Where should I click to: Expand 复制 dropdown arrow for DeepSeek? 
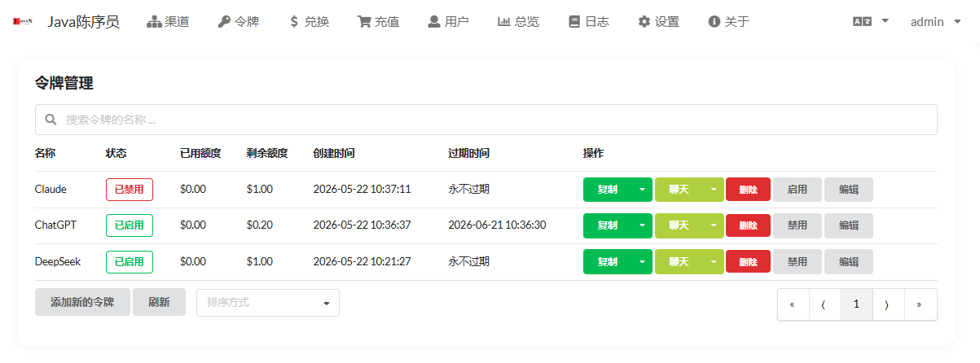[x=642, y=262]
